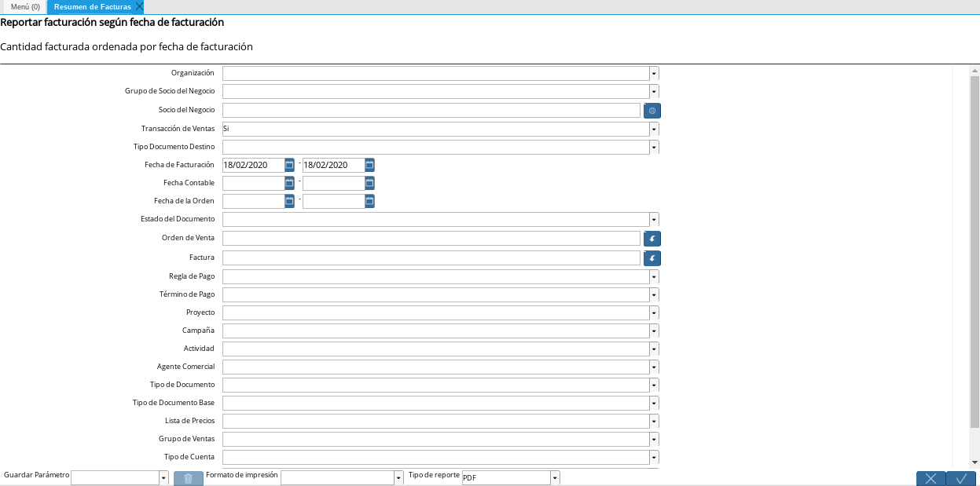Image resolution: width=980 pixels, height=486 pixels.
Task: Open the Grupo de Ventas dropdown
Action: (654, 439)
